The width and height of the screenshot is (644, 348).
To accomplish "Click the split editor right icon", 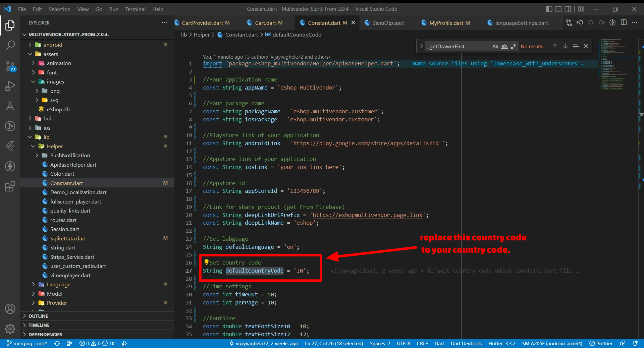I will [624, 22].
